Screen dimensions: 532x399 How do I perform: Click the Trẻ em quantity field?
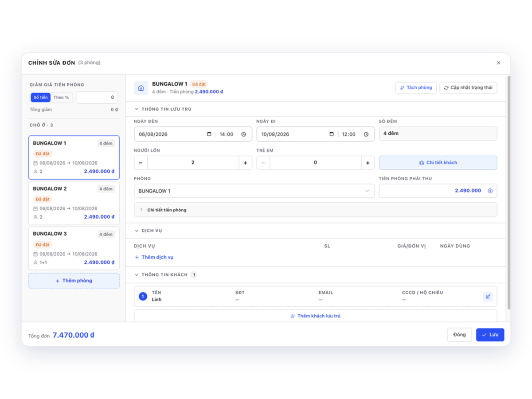coord(315,163)
